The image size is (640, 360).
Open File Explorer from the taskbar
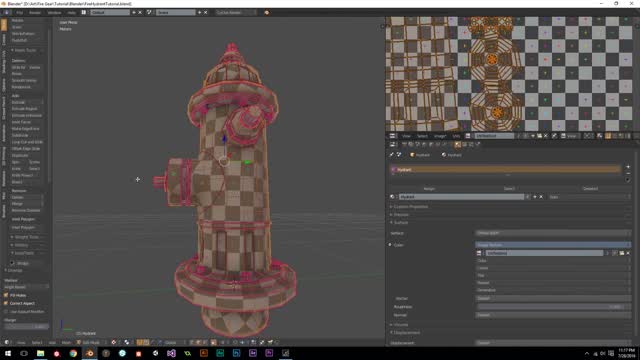click(40, 353)
